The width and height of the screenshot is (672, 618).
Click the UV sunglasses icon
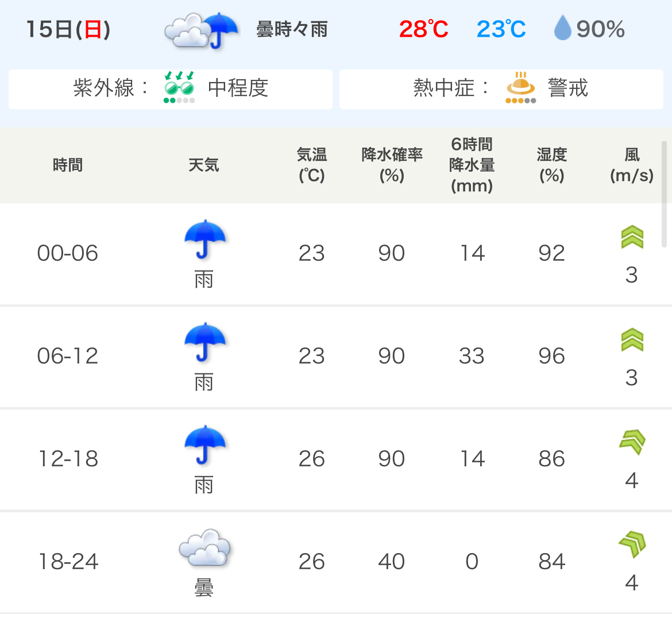pyautogui.click(x=179, y=87)
